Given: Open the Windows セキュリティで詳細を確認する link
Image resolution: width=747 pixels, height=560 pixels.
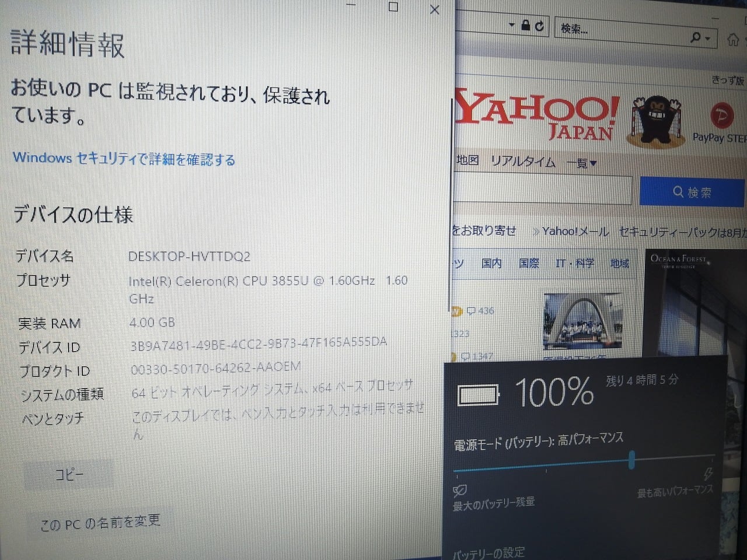Looking at the screenshot, I should pos(124,159).
